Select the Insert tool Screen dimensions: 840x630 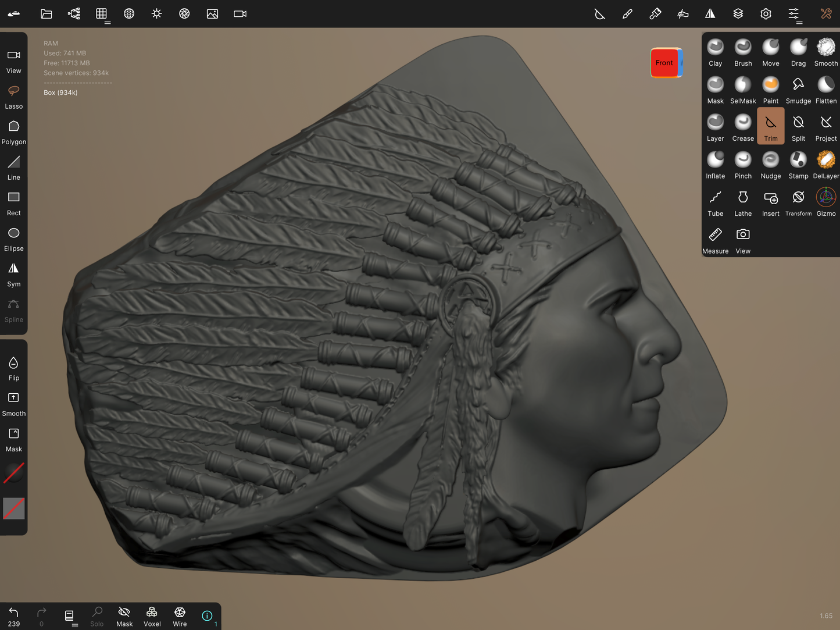point(771,202)
